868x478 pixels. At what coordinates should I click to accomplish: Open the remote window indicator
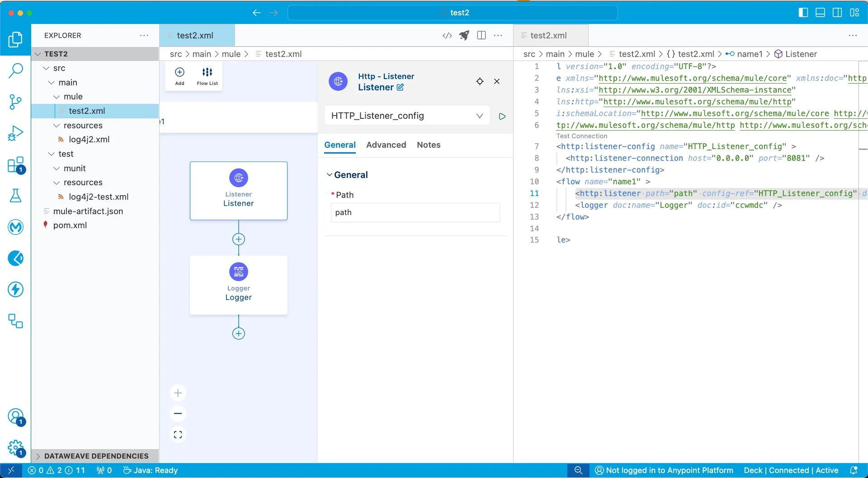[x=11, y=470]
